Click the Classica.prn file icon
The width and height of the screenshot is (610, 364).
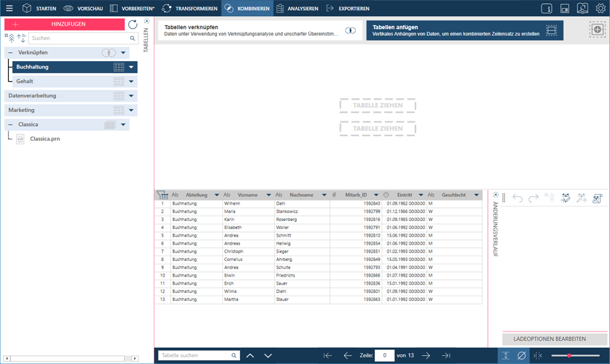pyautogui.click(x=20, y=139)
